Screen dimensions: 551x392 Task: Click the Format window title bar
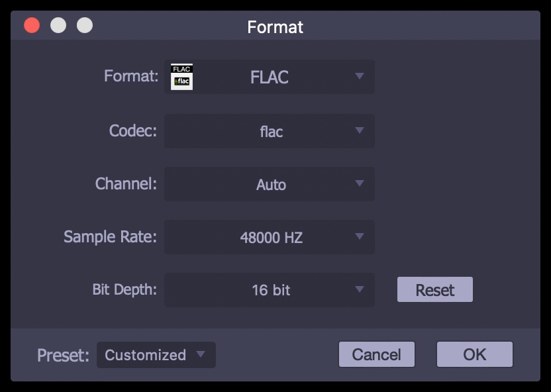pyautogui.click(x=275, y=25)
